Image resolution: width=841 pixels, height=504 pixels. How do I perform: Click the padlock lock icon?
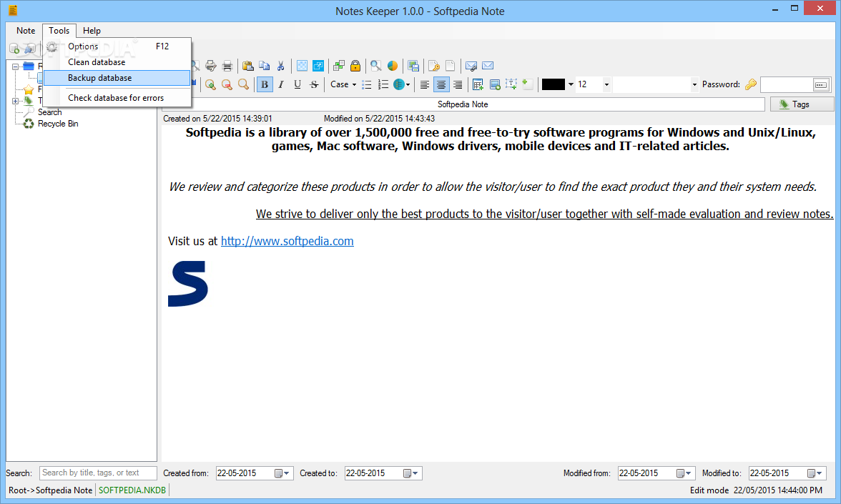point(355,66)
